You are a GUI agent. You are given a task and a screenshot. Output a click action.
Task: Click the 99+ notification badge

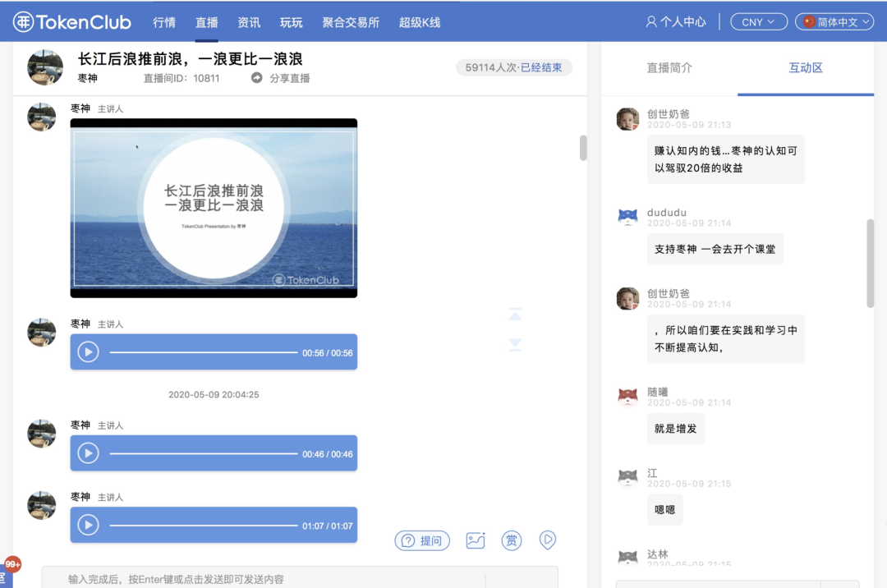(12, 564)
